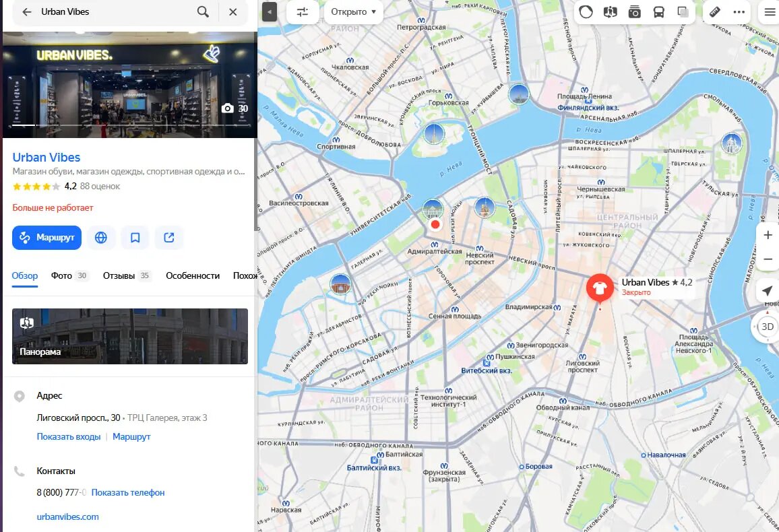The image size is (779, 532).
Task: Switch to the "Обзор" tab
Action: click(25, 276)
